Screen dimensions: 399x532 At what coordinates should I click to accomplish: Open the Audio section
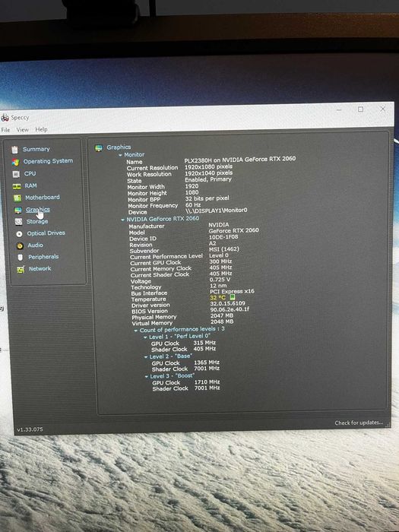coord(35,245)
